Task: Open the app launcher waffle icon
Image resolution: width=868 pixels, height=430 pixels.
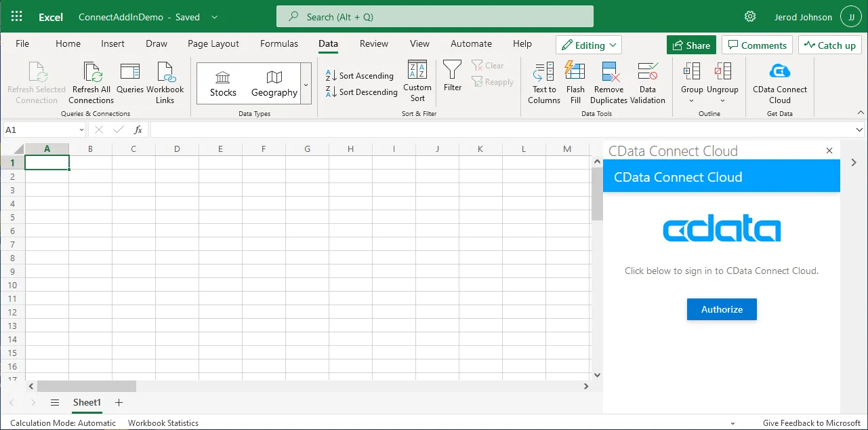Action: click(17, 17)
